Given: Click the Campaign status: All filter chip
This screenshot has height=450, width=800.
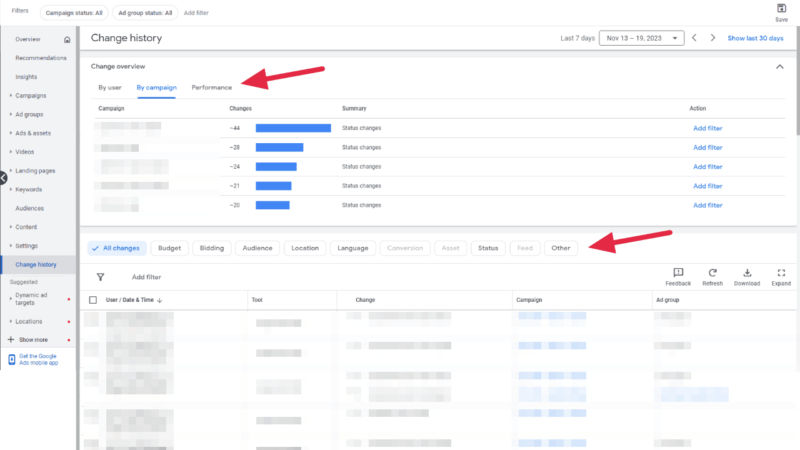Looking at the screenshot, I should (74, 13).
